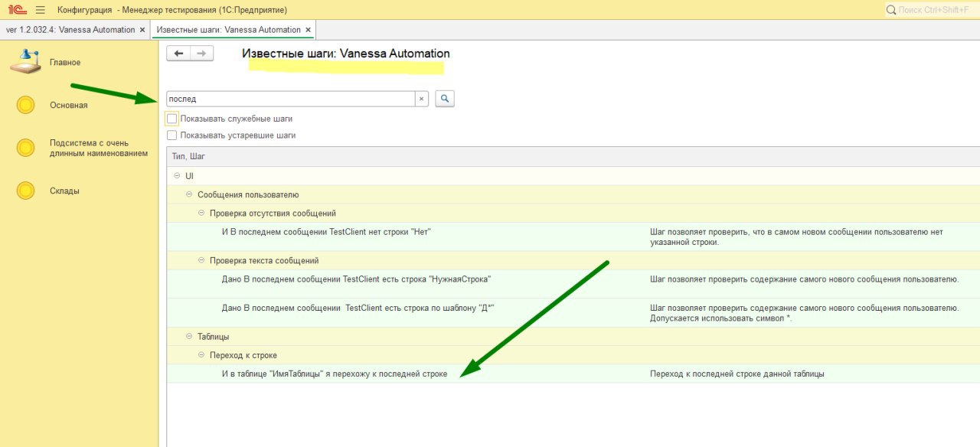Click description ending 'Допускается использовать символ *.'

coord(804,313)
